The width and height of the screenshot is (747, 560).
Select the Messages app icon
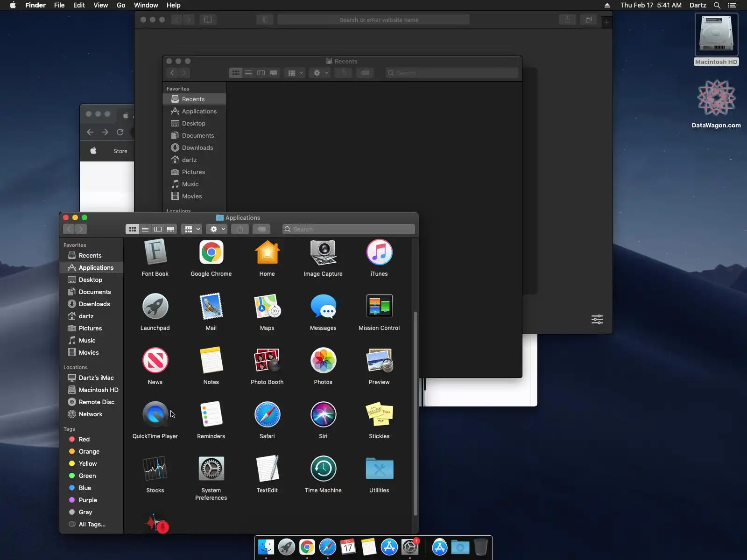(x=323, y=307)
